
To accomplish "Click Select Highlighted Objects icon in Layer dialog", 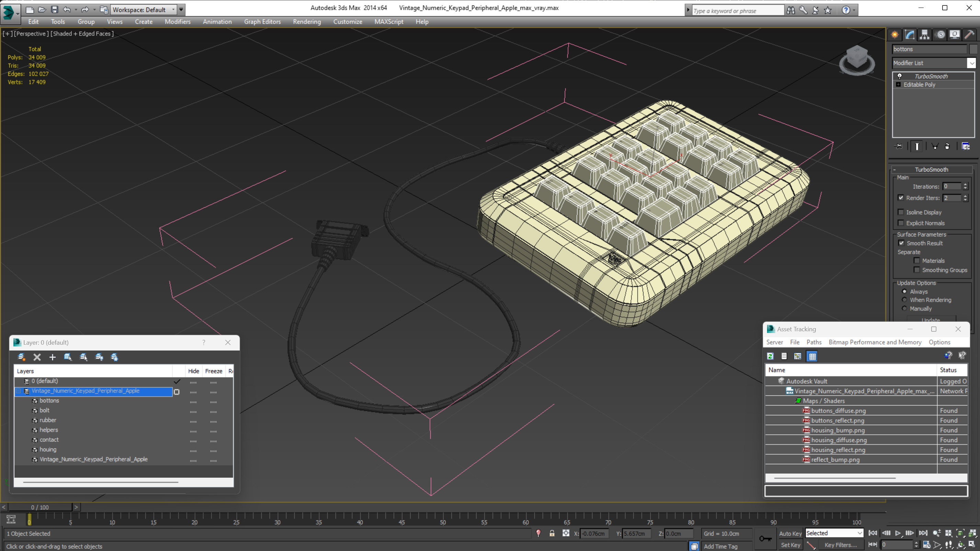I will 68,357.
